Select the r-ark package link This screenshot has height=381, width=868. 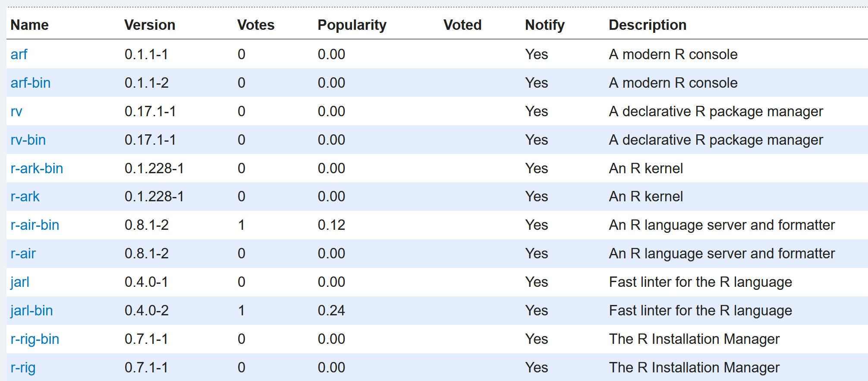(x=25, y=197)
